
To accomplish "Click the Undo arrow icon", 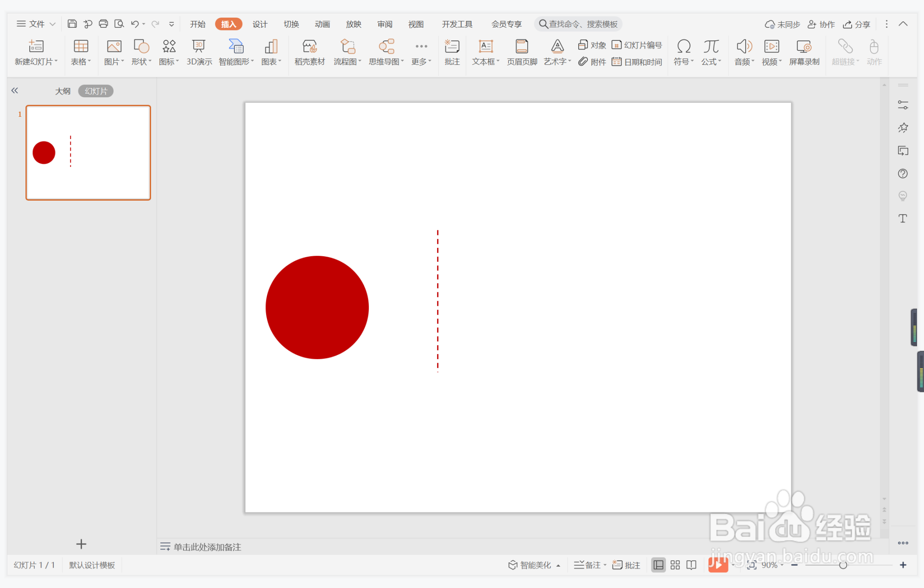I will pos(135,24).
